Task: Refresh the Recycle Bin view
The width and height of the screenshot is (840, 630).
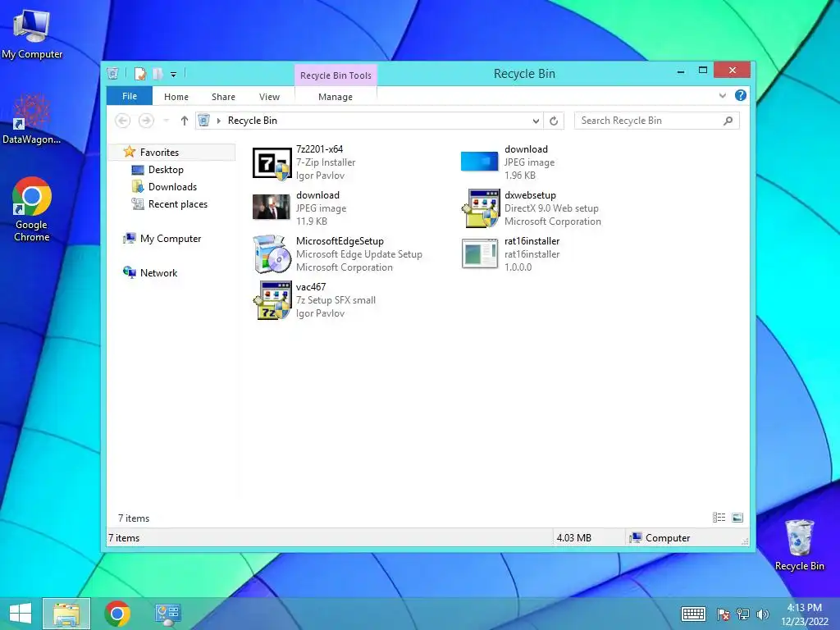Action: [x=554, y=121]
